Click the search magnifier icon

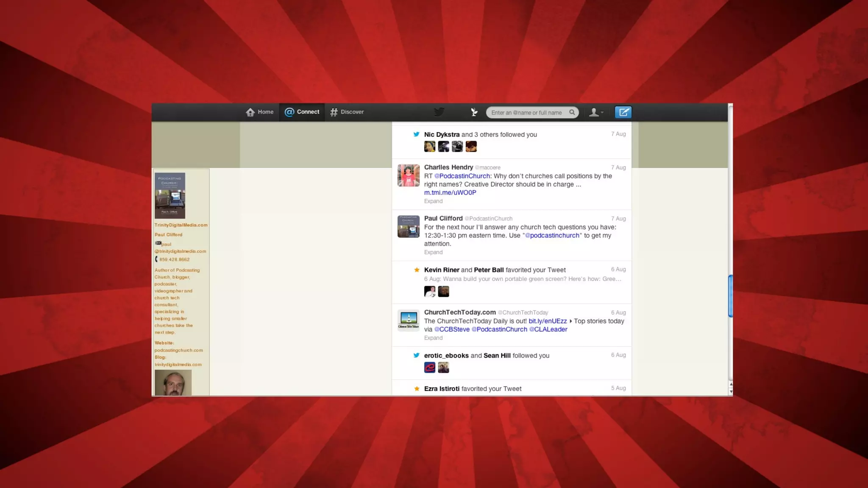tap(572, 112)
